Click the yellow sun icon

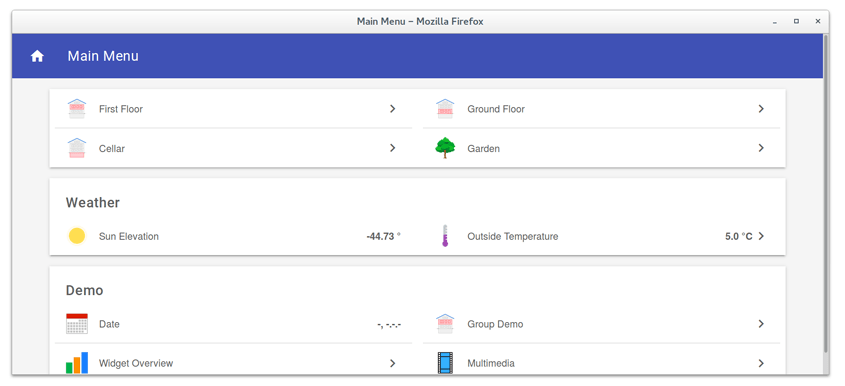[x=77, y=236]
